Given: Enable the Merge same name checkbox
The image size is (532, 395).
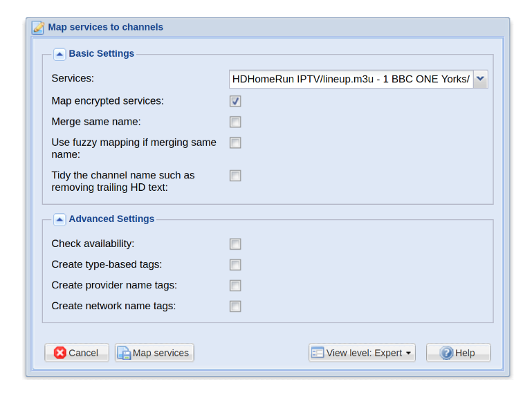Looking at the screenshot, I should 236,122.
